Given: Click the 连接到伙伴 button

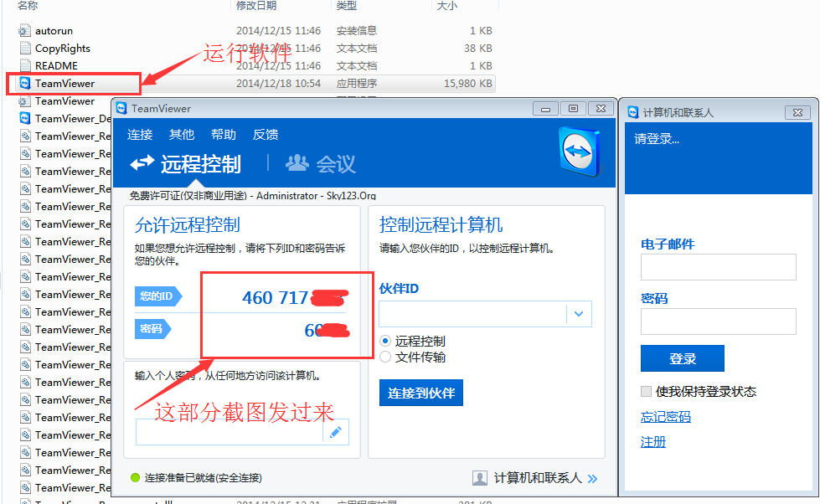Looking at the screenshot, I should (x=421, y=393).
